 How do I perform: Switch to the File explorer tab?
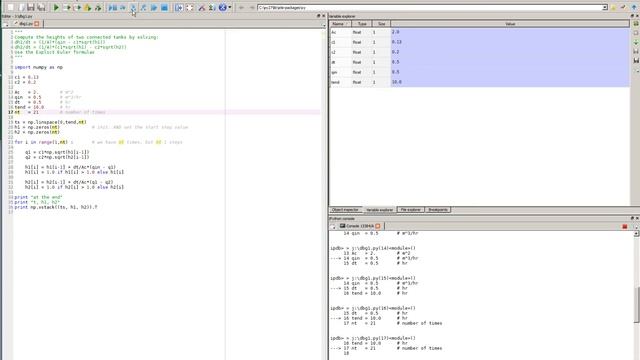[410, 210]
